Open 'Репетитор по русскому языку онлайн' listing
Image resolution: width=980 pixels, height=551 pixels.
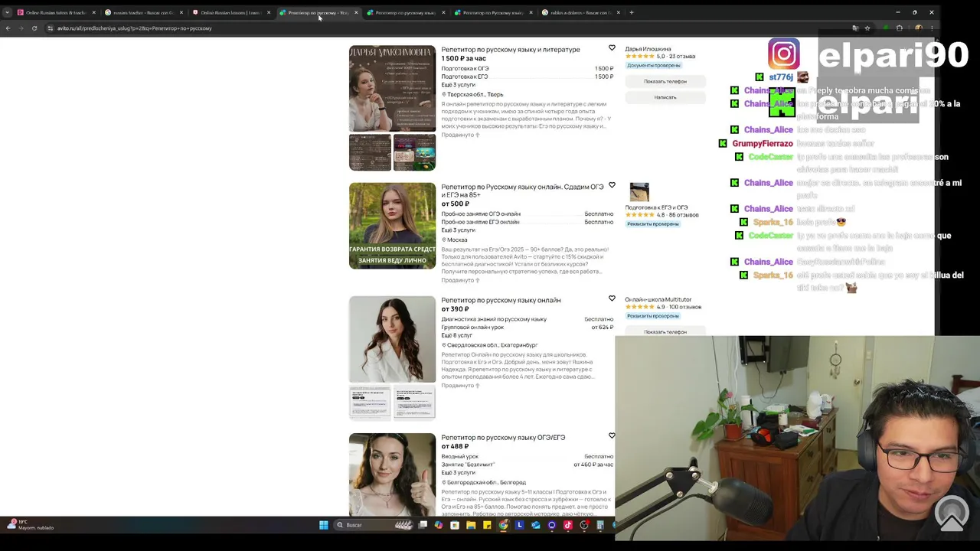pos(501,300)
